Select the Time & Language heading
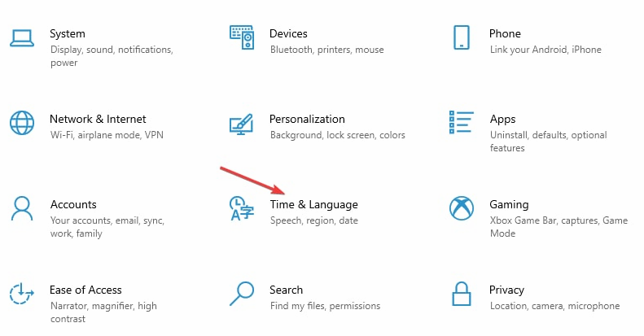644x336 pixels. [x=313, y=204]
